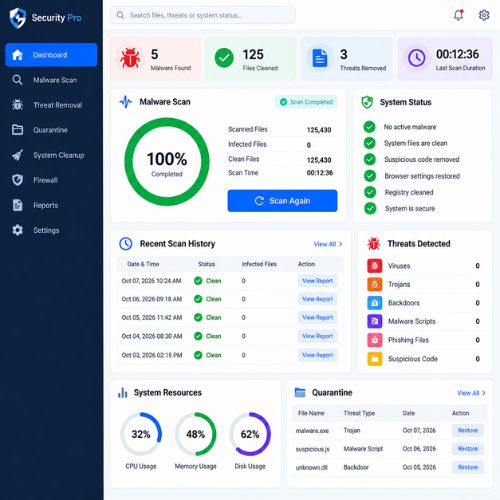
Task: Click the magnifier icon in the search bar
Action: tap(121, 15)
